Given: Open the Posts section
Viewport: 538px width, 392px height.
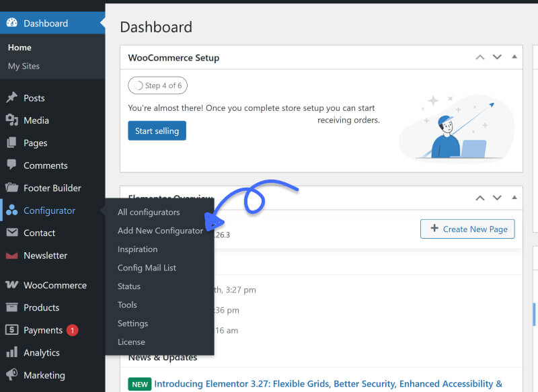Looking at the screenshot, I should pos(13,97).
